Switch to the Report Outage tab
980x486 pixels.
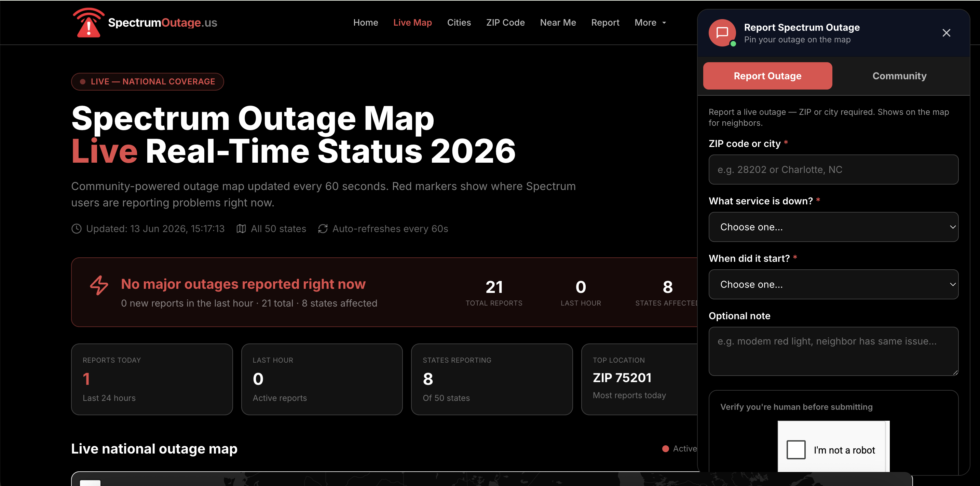pyautogui.click(x=767, y=76)
